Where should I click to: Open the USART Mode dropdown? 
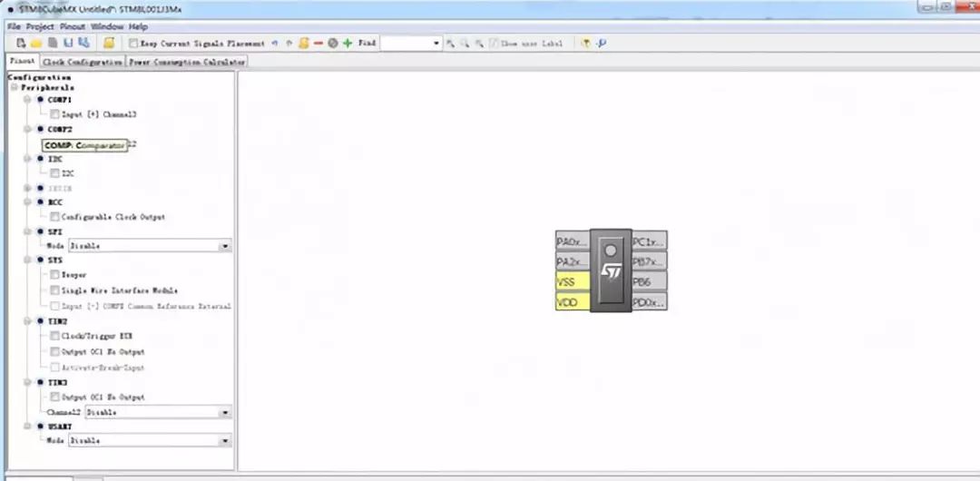tap(225, 440)
